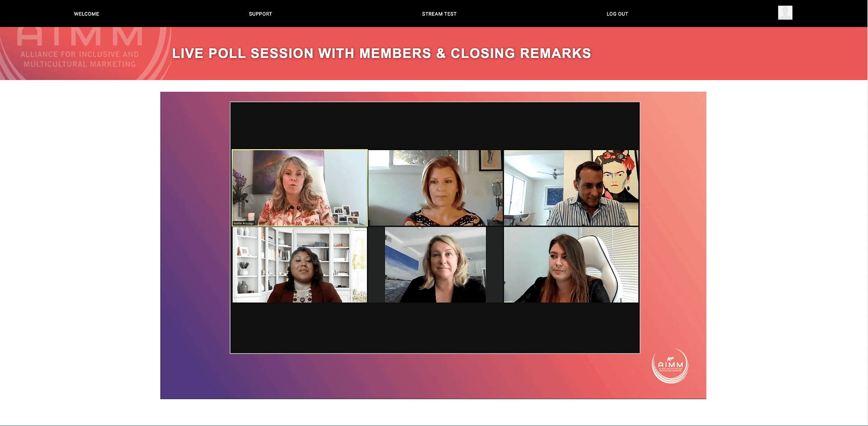Select the top-middle short-haired blonde woman's tile

coord(435,188)
